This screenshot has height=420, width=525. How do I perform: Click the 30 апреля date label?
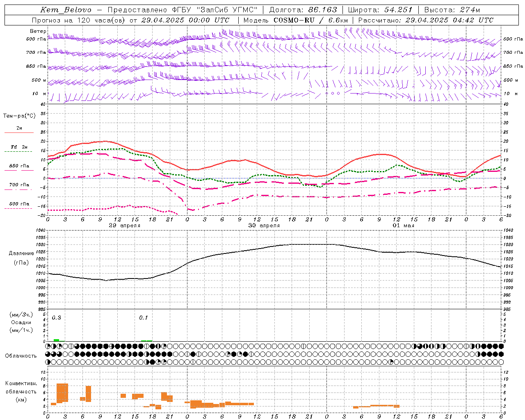click(x=264, y=226)
